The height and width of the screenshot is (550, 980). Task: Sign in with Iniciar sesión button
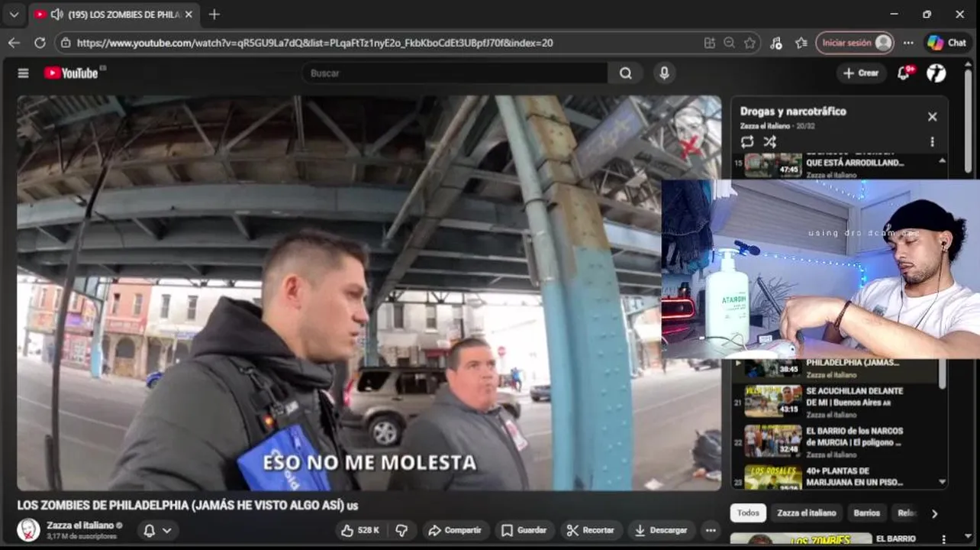[x=854, y=43]
